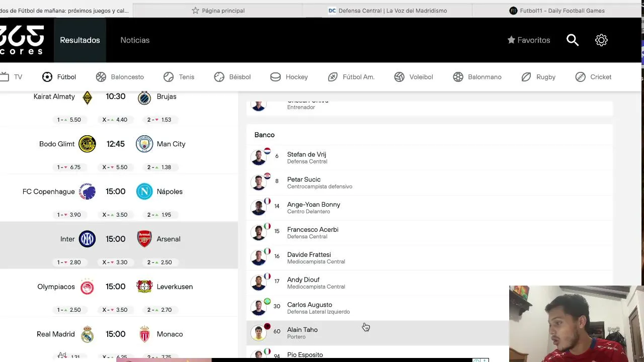Select the Voleibol icon
The width and height of the screenshot is (644, 362).
399,77
